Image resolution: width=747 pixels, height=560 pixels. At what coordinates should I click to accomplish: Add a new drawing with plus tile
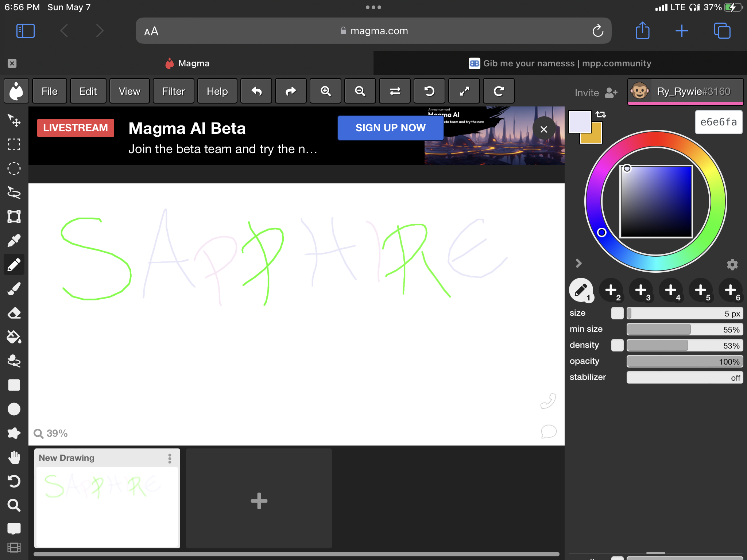coord(259,500)
